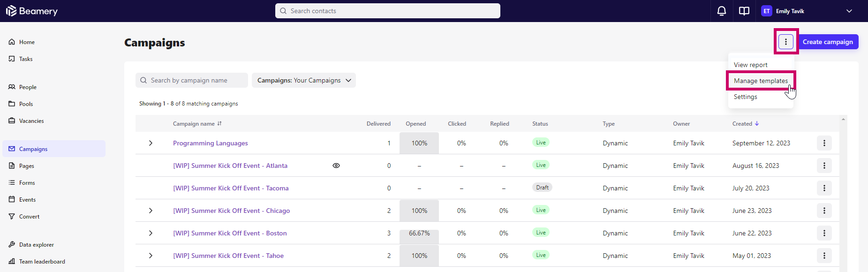Click the Beamery logo
Screen dimensions: 868x272
coord(32,11)
